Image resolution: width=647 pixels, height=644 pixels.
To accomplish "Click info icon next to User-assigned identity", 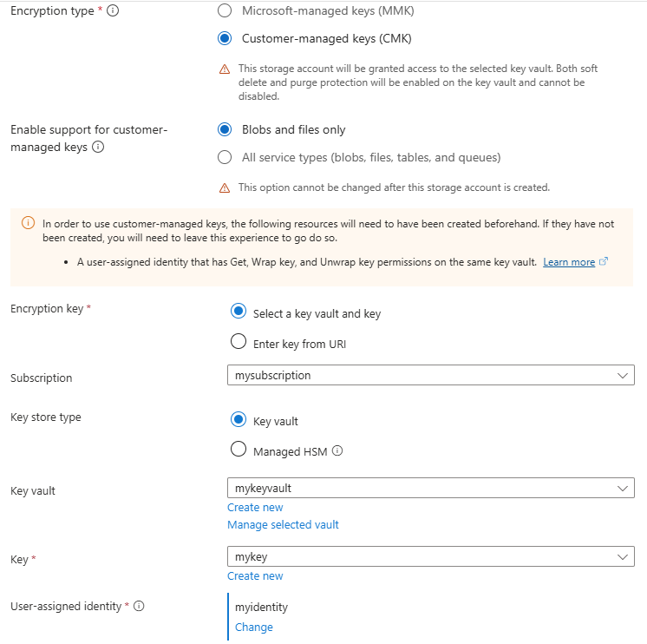I will pos(139,606).
